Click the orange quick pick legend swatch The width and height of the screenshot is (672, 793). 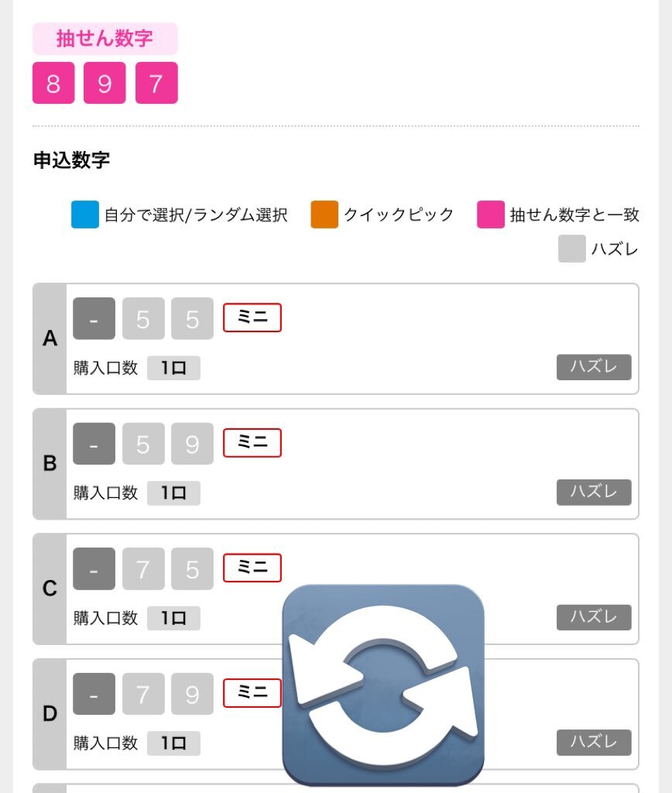[324, 215]
